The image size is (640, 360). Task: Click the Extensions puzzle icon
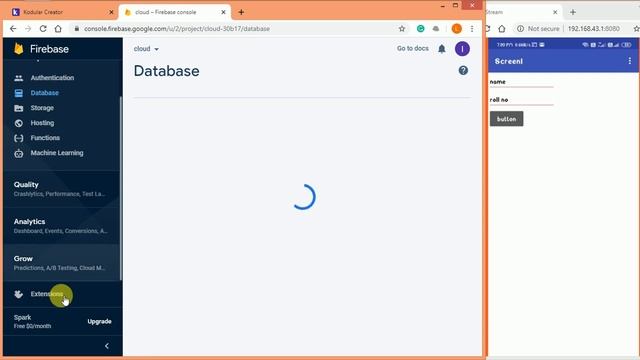click(19, 294)
